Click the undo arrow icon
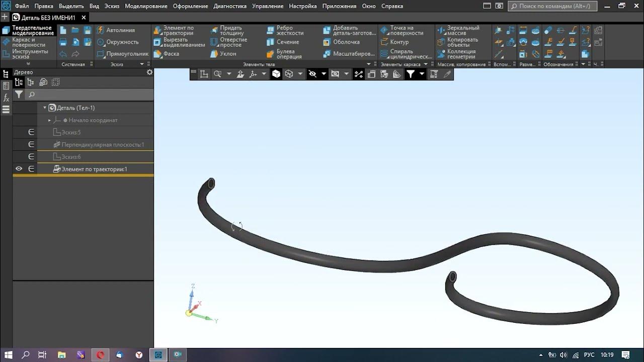The width and height of the screenshot is (644, 362). [x=63, y=54]
